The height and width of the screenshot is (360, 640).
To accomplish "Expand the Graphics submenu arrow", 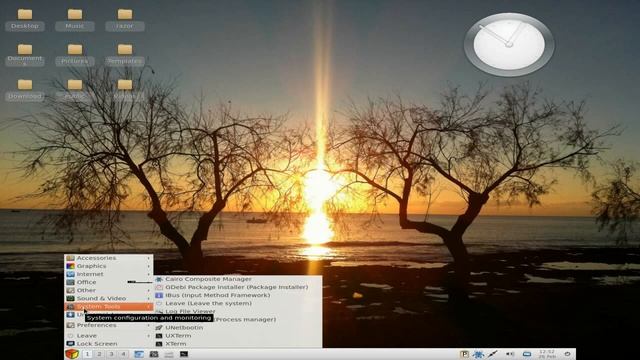I will [x=149, y=267].
